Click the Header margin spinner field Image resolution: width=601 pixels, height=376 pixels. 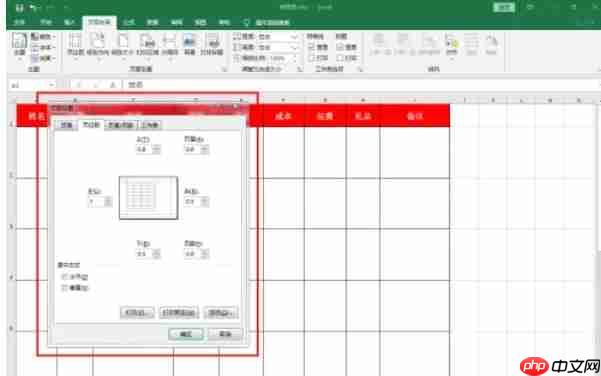coord(196,149)
